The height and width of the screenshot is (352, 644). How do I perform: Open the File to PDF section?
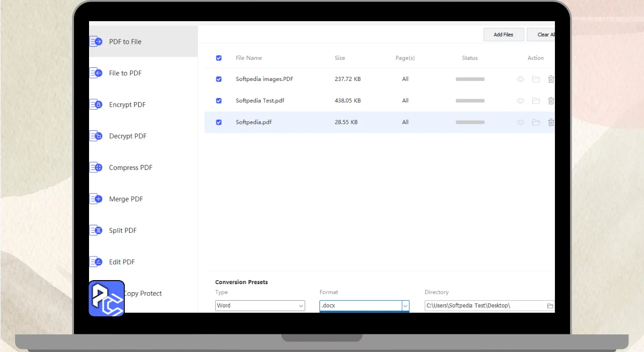coord(125,73)
